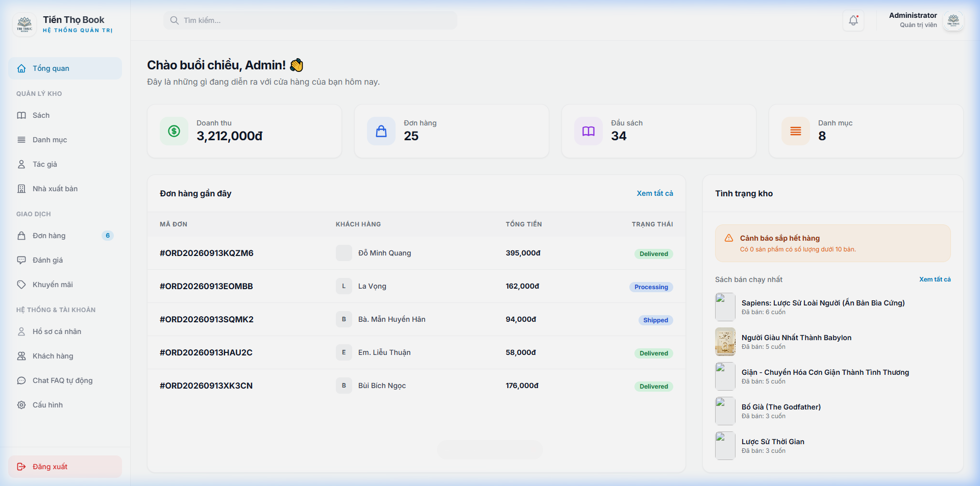This screenshot has width=980, height=486.
Task: Click the Đăng xuất logout button
Action: tap(65, 467)
